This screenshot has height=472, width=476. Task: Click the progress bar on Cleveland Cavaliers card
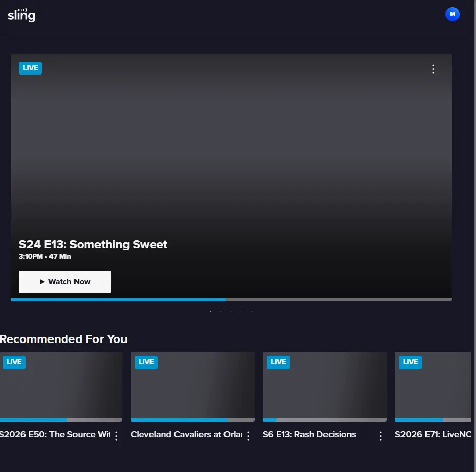tap(192, 420)
